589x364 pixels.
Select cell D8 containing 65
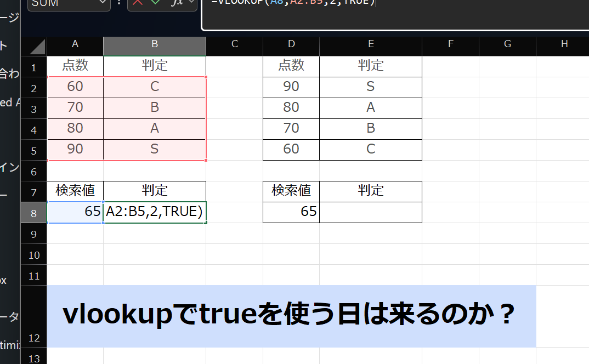point(291,211)
